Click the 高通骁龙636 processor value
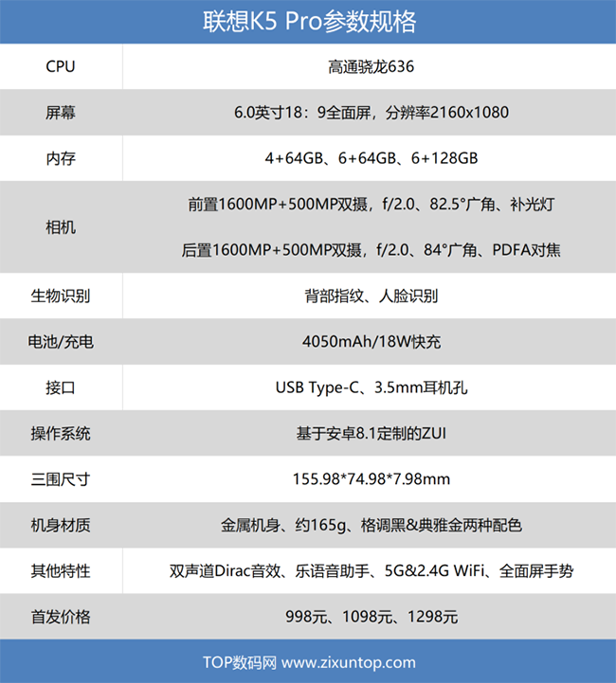Screen dimensions: 616x683 tap(371, 67)
